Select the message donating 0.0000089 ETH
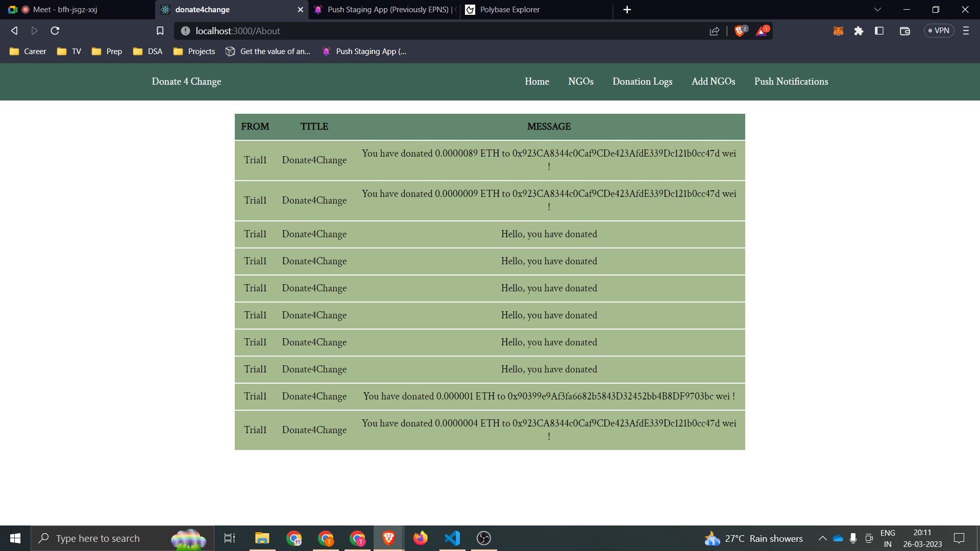 [x=549, y=160]
